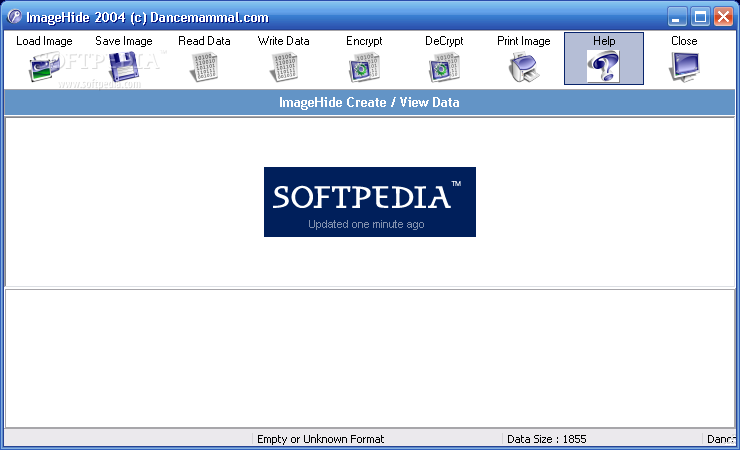Maximize the ImageHide window
The height and width of the screenshot is (450, 740).
(700, 17)
